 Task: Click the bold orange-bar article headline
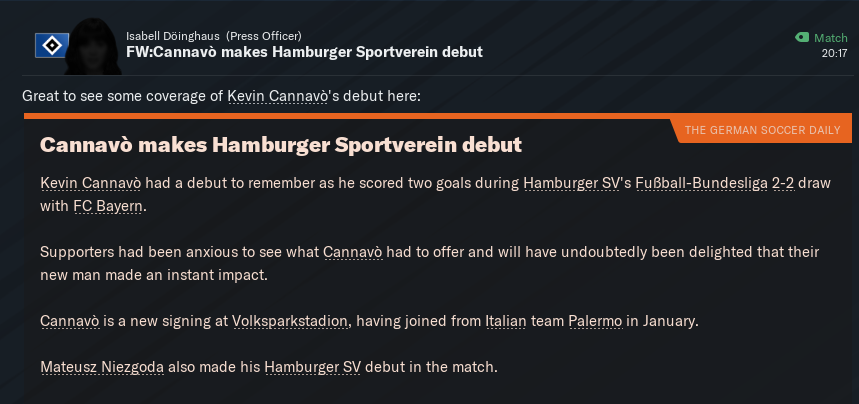[281, 145]
